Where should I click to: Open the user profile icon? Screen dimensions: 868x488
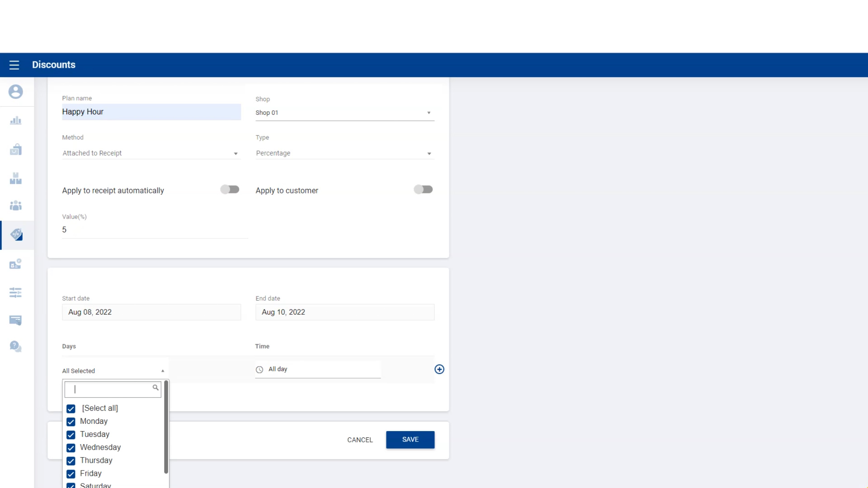click(x=15, y=92)
